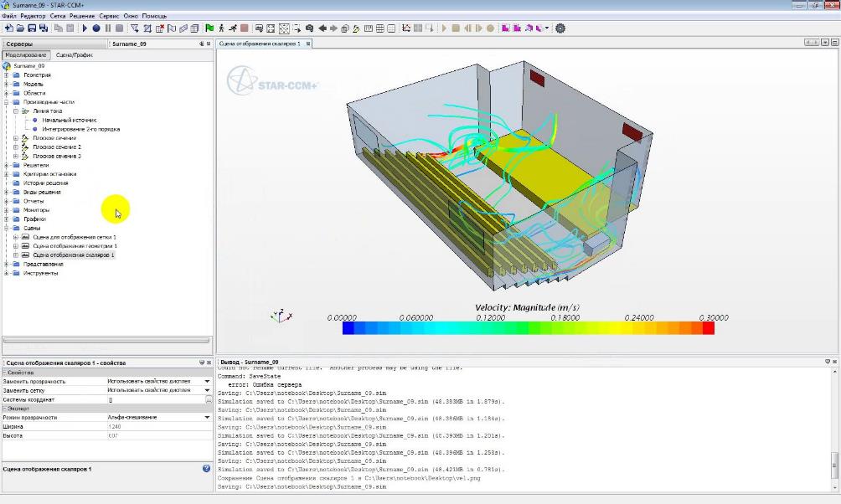841x504 pixels.
Task: Collapse the Свойства properties section
Action: pos(3,372)
